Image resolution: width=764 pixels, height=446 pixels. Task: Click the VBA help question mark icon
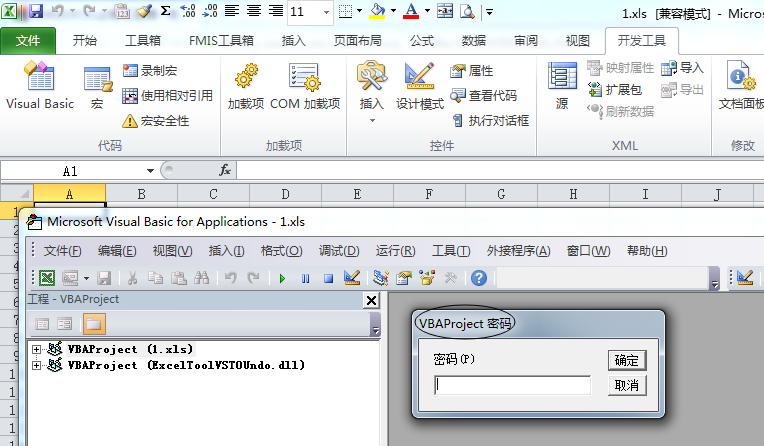pos(479,278)
